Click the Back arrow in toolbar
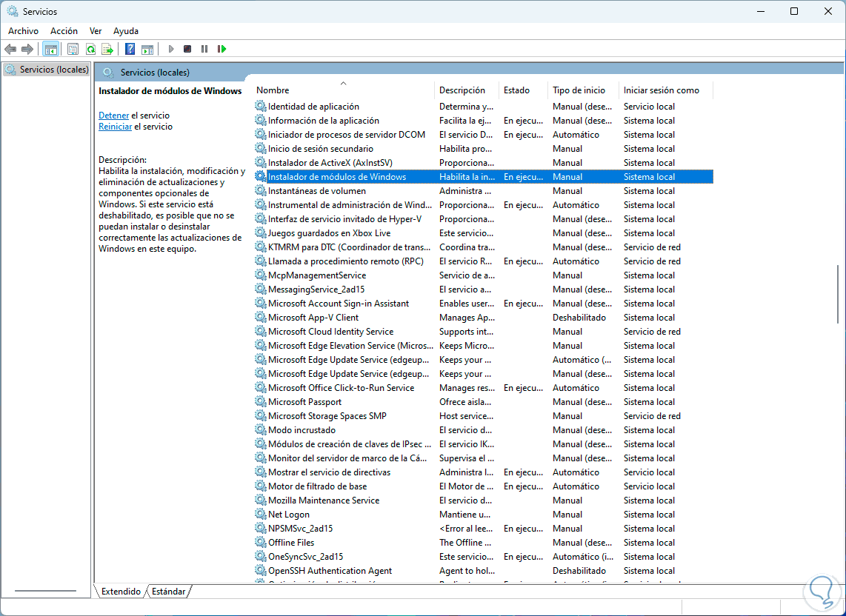Screen dimensions: 846x616 (10, 49)
